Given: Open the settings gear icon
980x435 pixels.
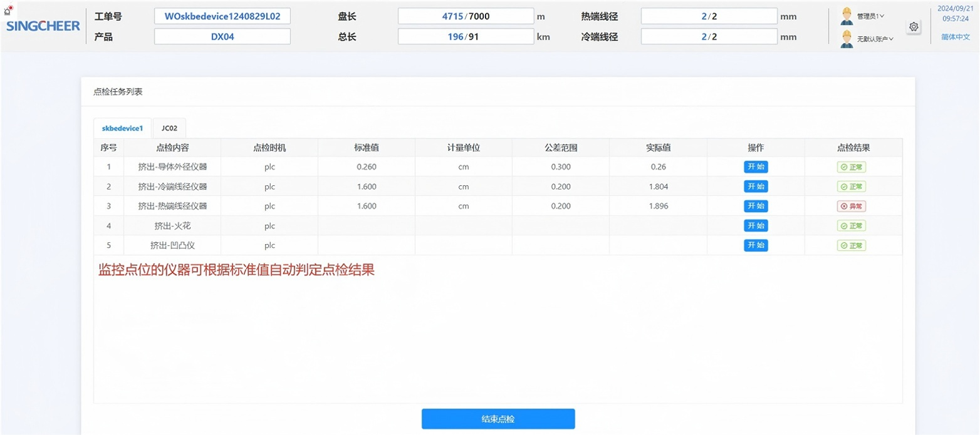Looking at the screenshot, I should coord(914,27).
